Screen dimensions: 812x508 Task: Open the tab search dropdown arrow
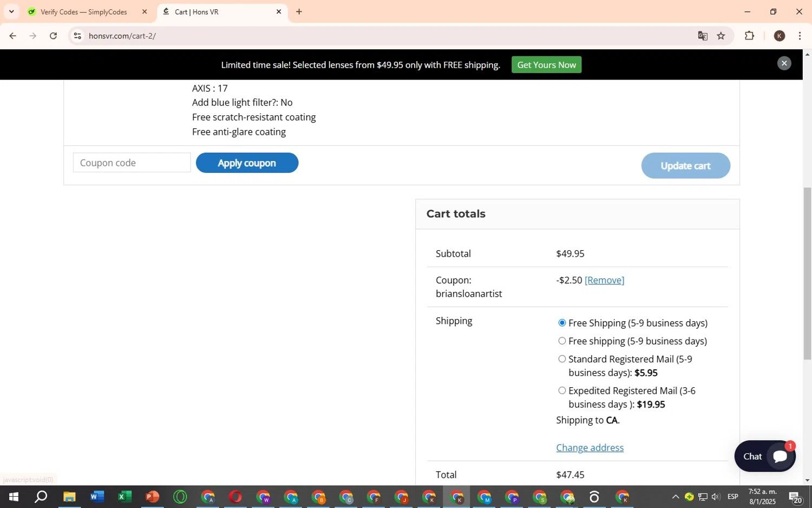click(11, 11)
